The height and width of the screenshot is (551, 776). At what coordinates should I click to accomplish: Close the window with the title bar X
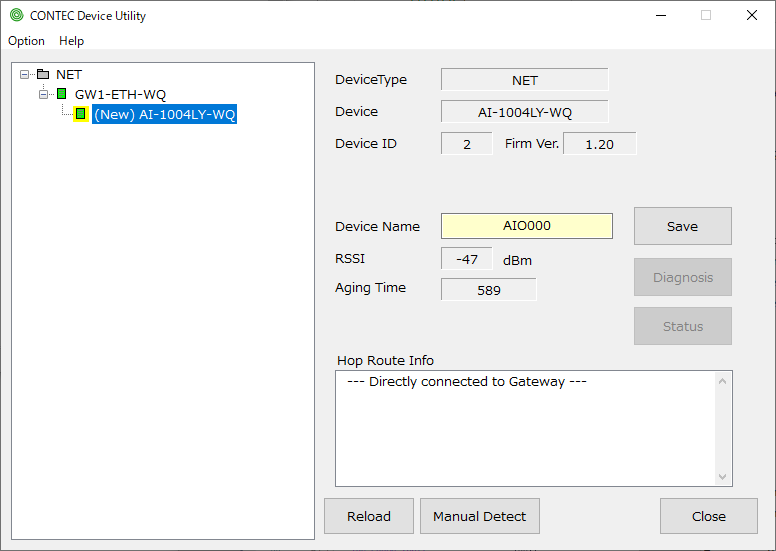(x=752, y=15)
